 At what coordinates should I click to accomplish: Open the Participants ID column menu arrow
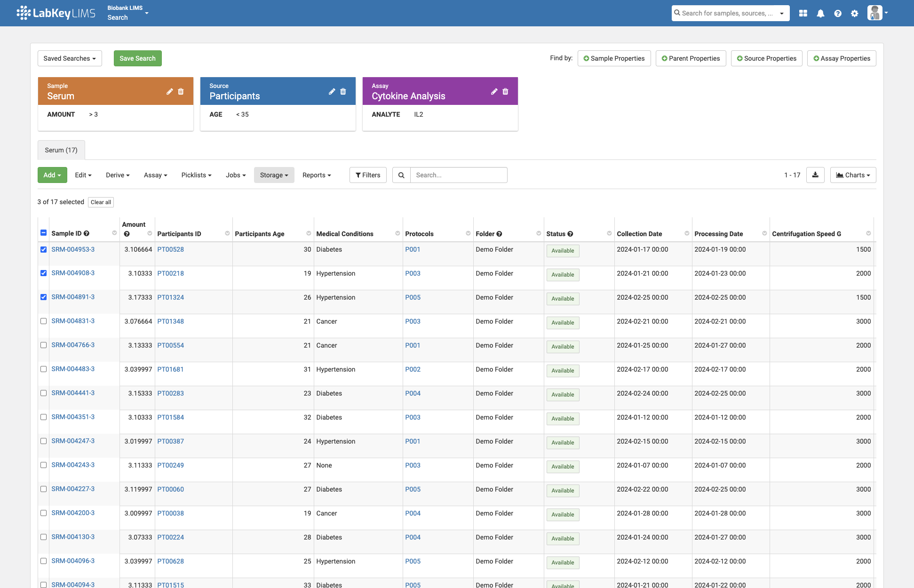[227, 233]
